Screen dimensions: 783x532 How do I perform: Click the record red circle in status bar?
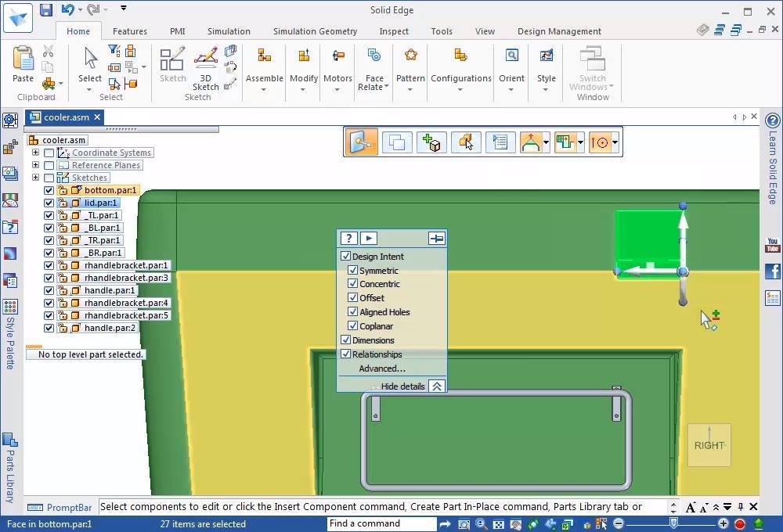740,523
